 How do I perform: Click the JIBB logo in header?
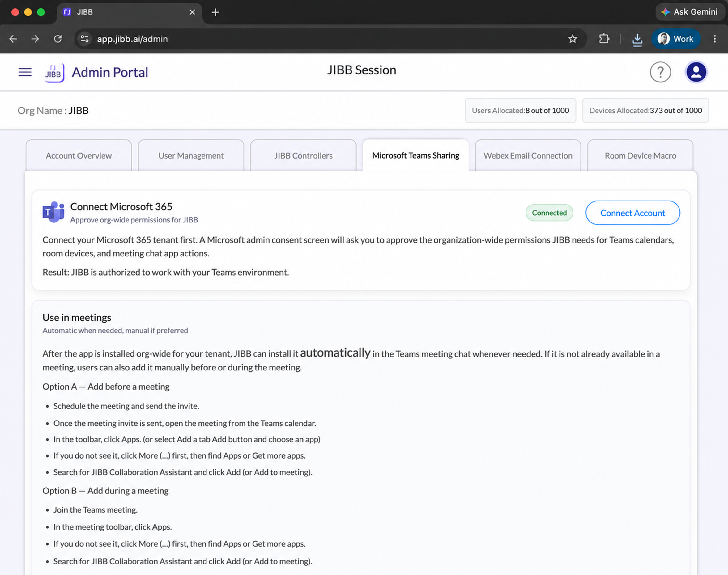point(54,72)
